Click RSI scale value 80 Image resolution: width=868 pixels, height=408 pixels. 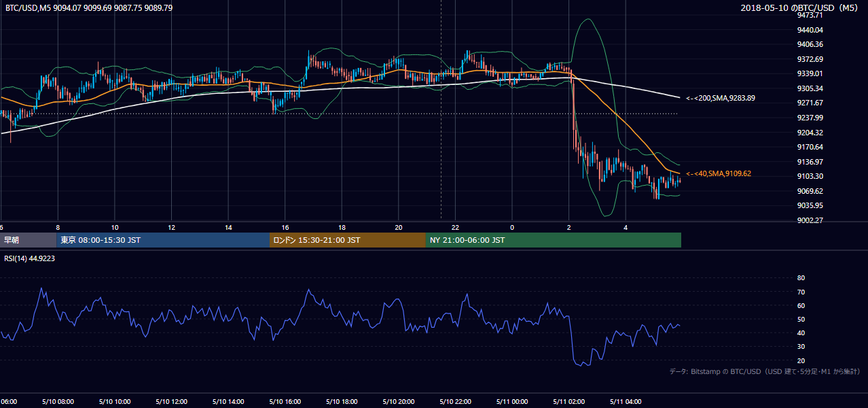pos(801,278)
